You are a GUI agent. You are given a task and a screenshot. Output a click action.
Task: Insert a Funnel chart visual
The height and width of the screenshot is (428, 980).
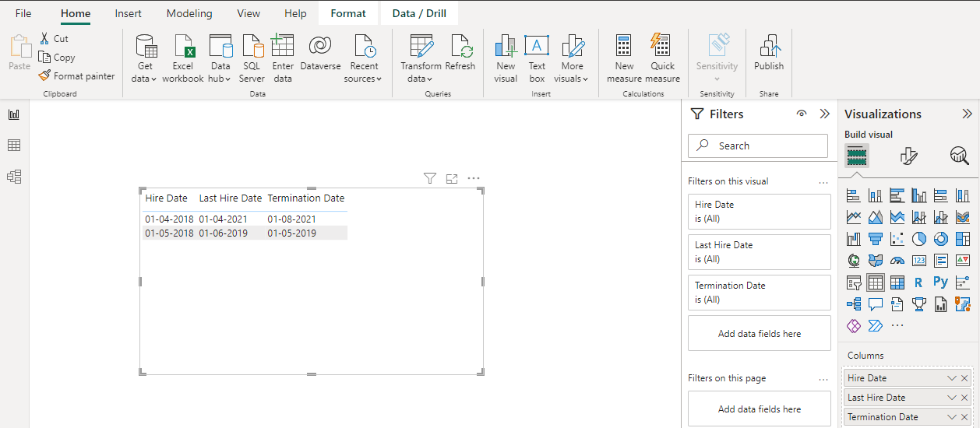point(875,239)
